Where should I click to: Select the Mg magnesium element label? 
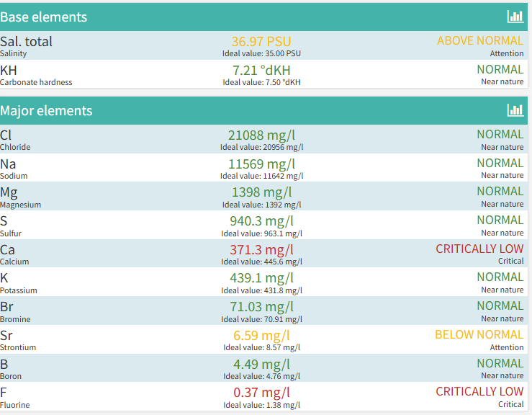coord(9,193)
